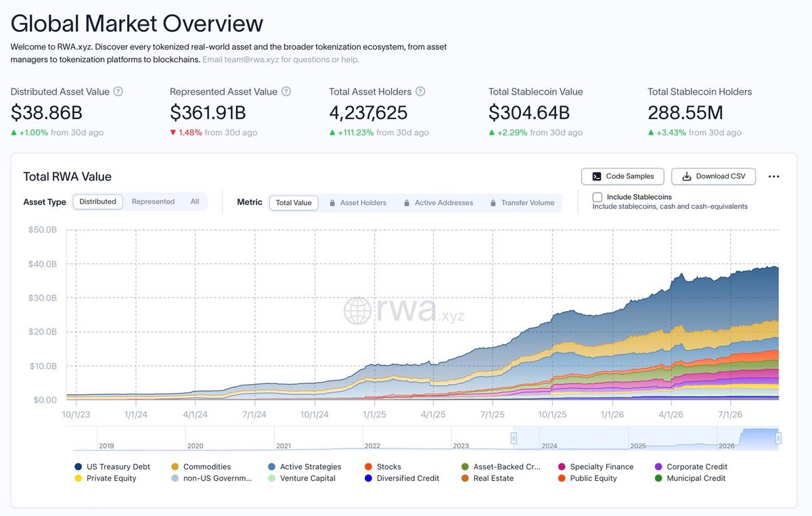The height and width of the screenshot is (516, 812).
Task: Click question icon beside Total Asset Holders
Action: coord(420,91)
